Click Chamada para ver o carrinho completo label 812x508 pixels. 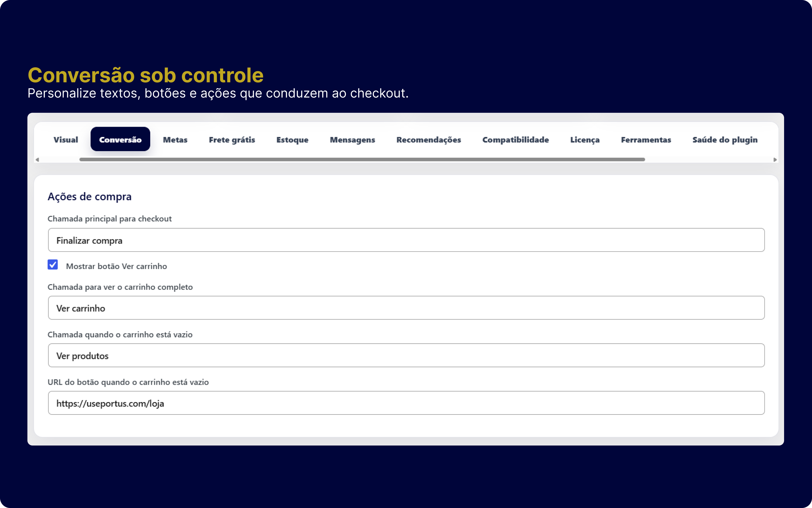point(120,287)
